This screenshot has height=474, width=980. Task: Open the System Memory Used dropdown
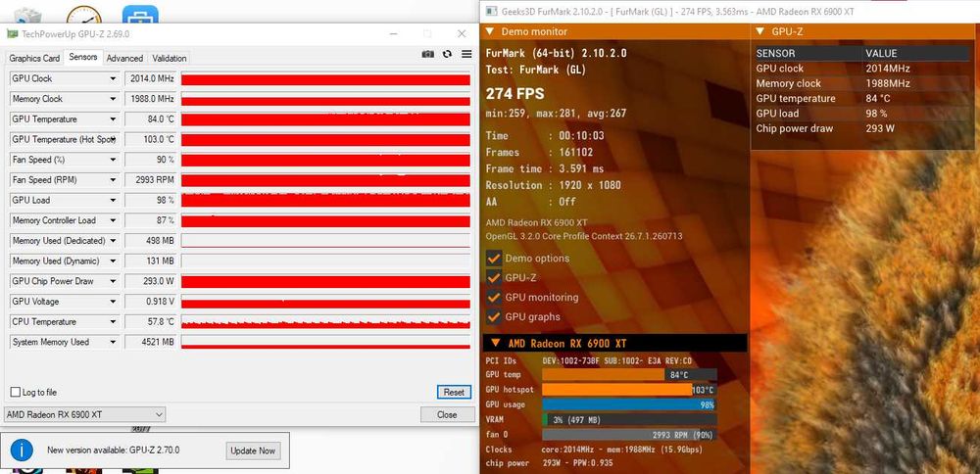[113, 342]
